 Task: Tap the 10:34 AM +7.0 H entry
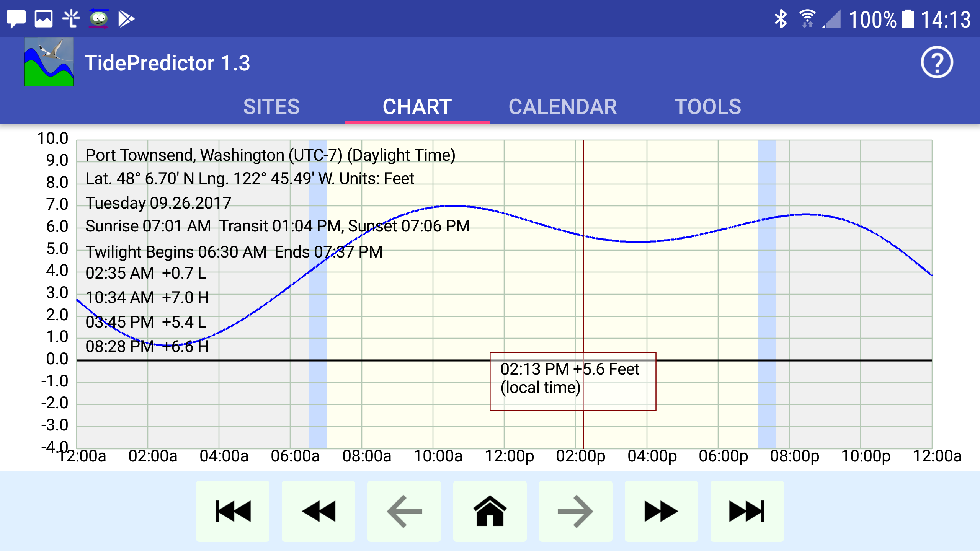147,297
